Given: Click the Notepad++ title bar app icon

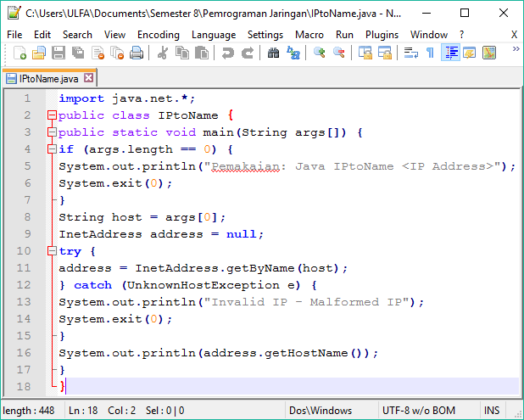Looking at the screenshot, I should [14, 13].
